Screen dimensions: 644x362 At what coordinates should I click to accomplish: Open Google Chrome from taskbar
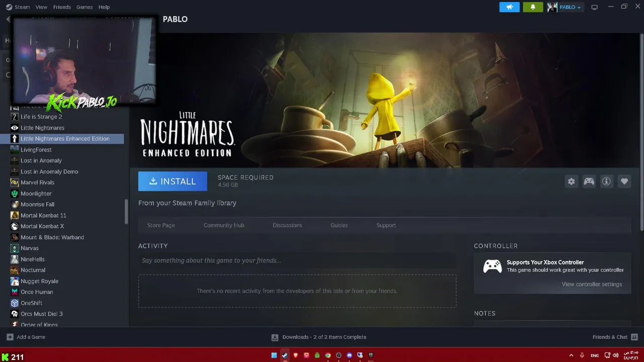click(x=328, y=355)
